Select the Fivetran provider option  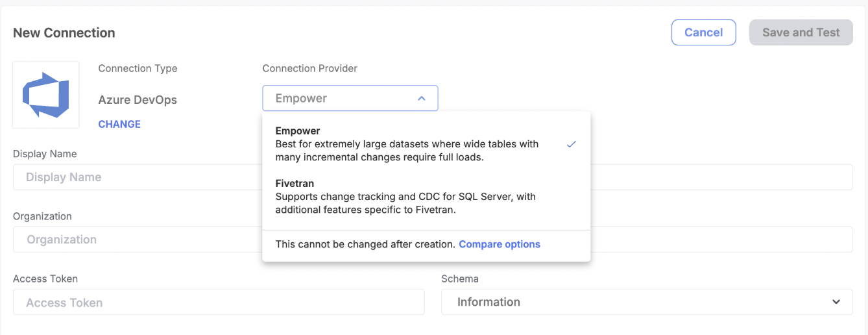point(426,197)
